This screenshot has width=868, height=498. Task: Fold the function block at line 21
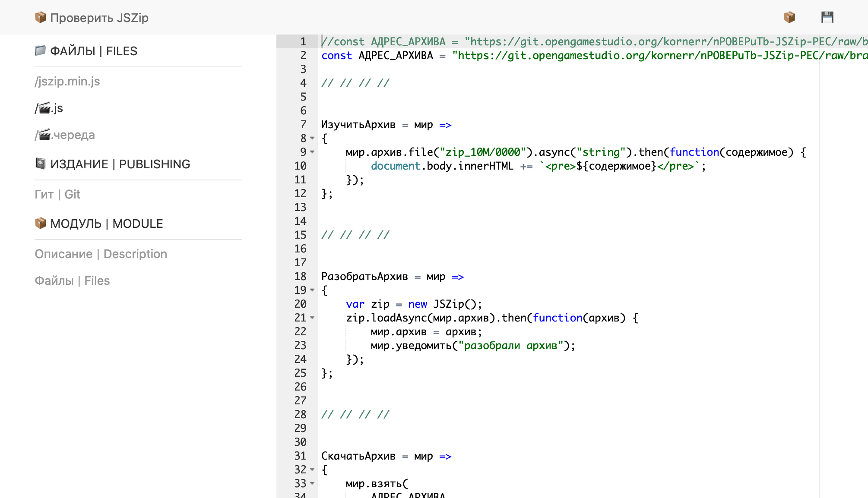point(312,318)
